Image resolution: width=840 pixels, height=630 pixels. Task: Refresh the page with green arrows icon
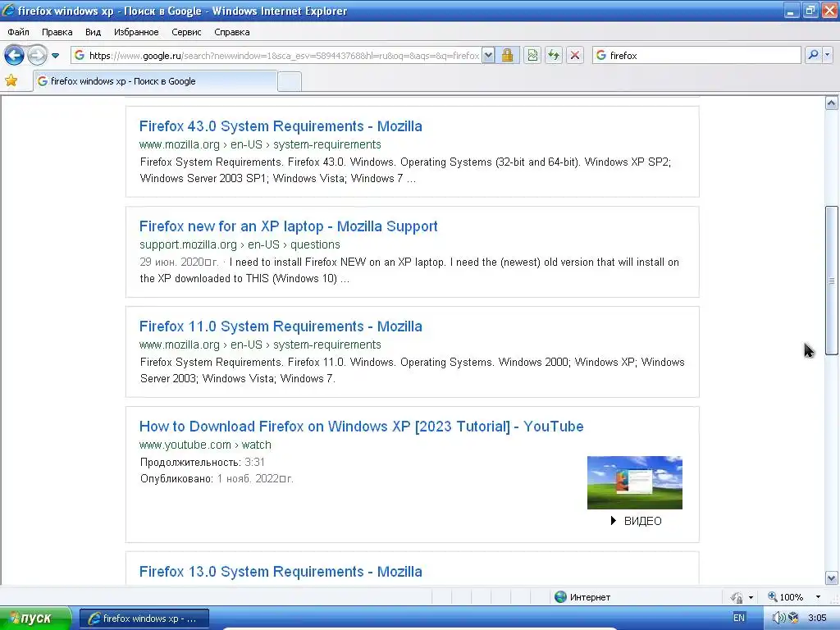click(x=554, y=55)
